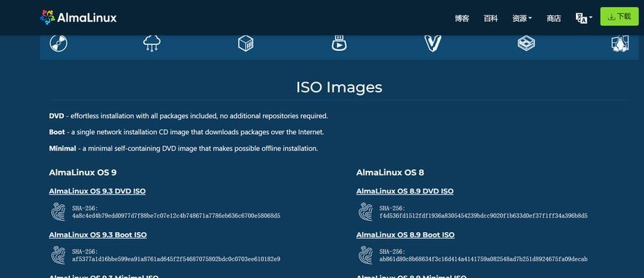Viewport: 644px width, 278px height.
Task: Select the Raspberry Pi board icon
Action: coord(526,43)
